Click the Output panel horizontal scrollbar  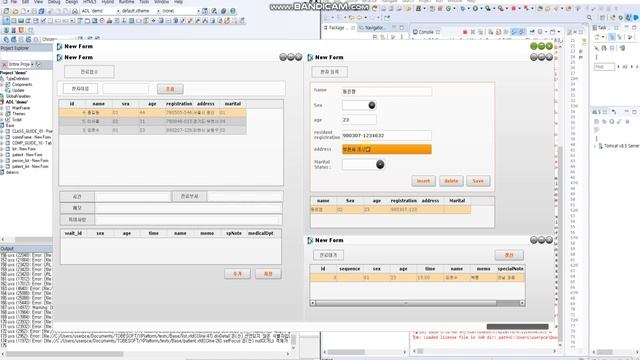tap(65, 354)
